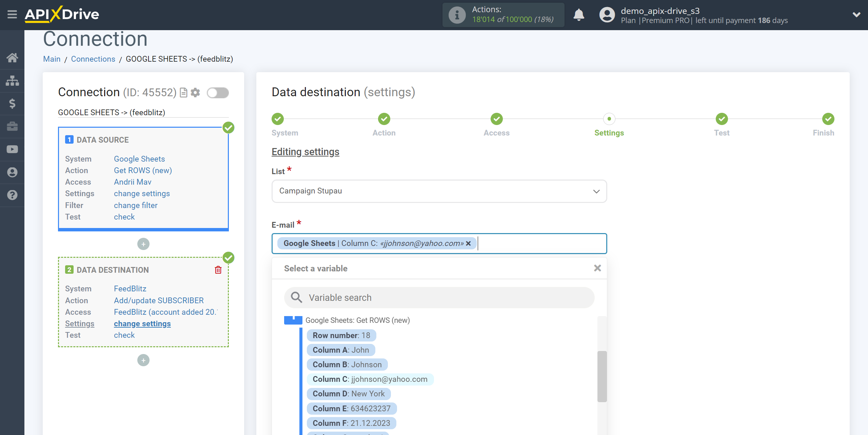The image size is (868, 435).
Task: Open the briefcase sidebar icon
Action: 12,126
